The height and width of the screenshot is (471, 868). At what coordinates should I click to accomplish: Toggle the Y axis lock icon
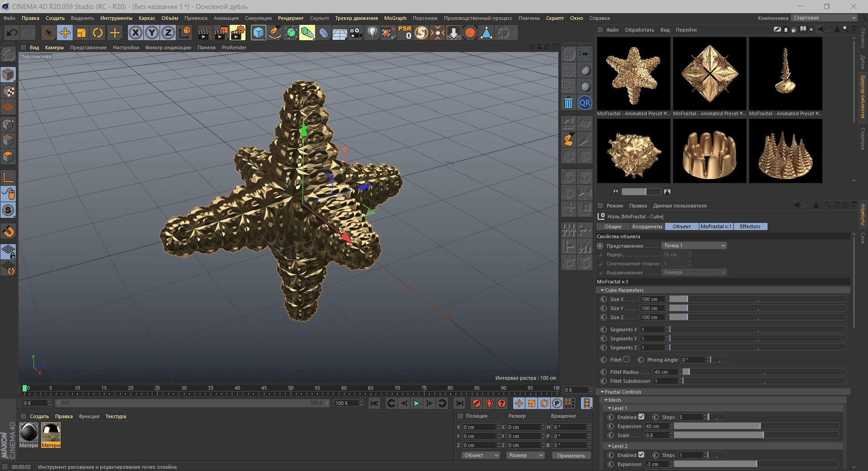click(152, 33)
